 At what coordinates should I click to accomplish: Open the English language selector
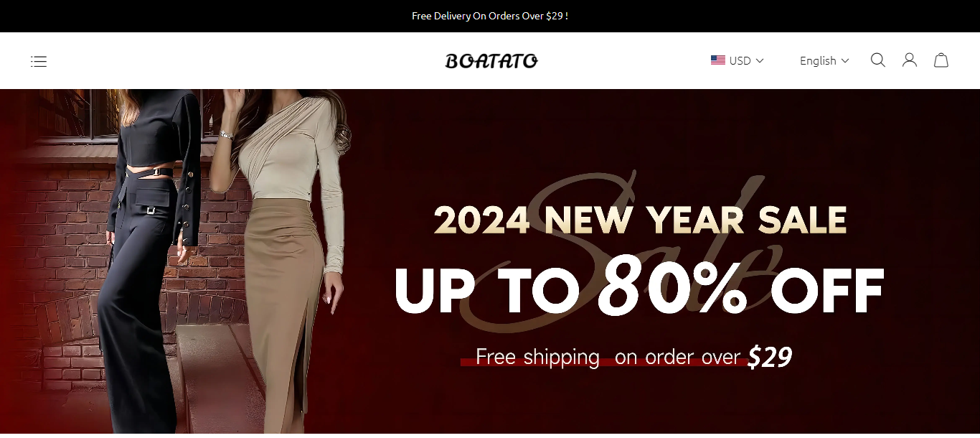[x=824, y=61]
